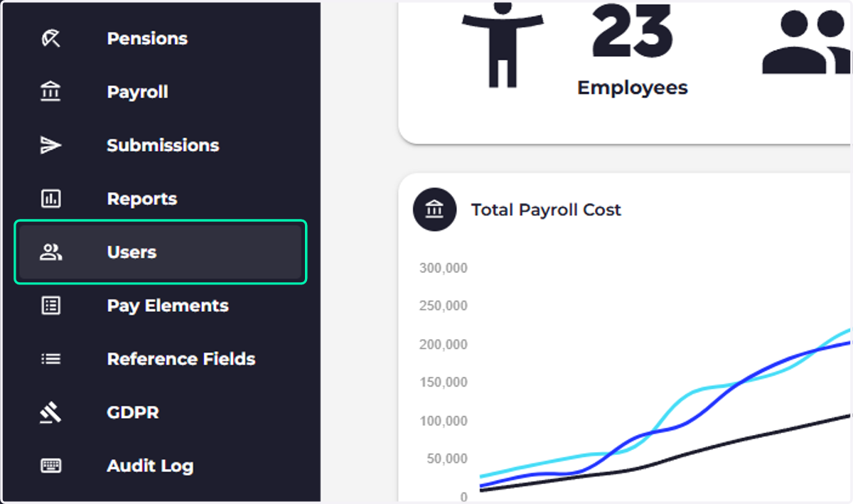
Task: Click the group icon beside the employee count
Action: click(807, 43)
